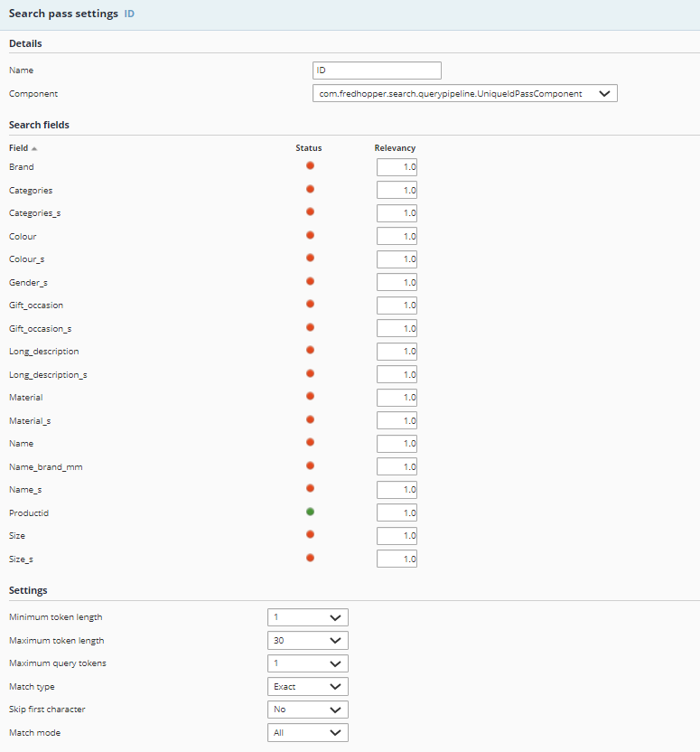Disable the green ProductId status dot

tap(310, 512)
